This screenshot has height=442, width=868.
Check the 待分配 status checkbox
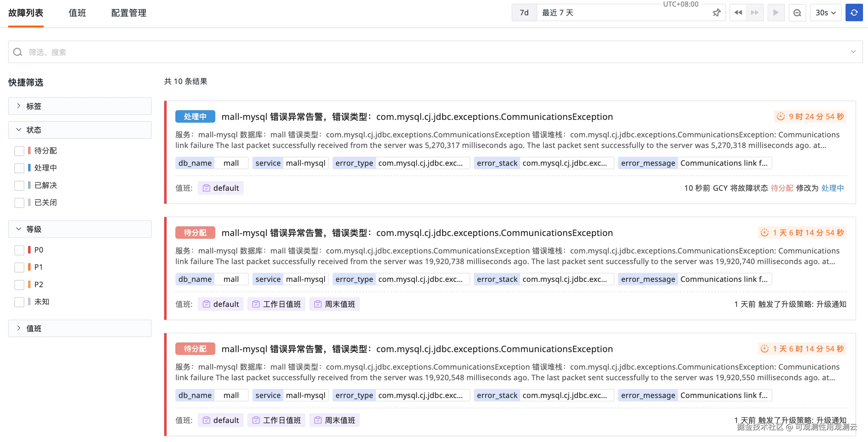(x=19, y=151)
